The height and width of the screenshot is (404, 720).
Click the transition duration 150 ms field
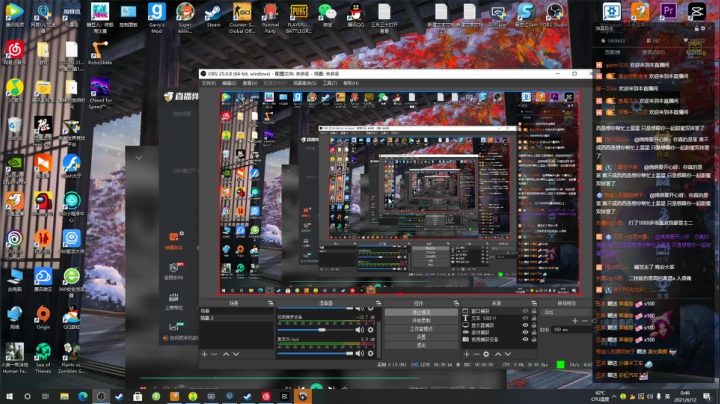coord(570,330)
